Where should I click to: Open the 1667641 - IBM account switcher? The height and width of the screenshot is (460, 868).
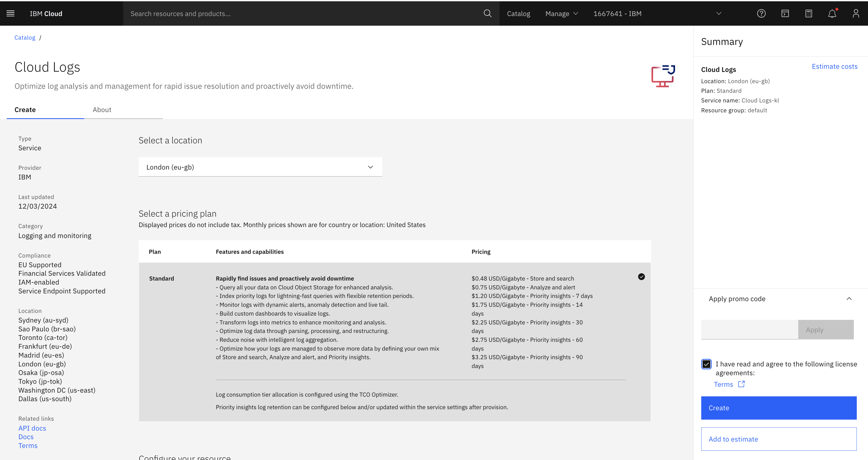(657, 13)
